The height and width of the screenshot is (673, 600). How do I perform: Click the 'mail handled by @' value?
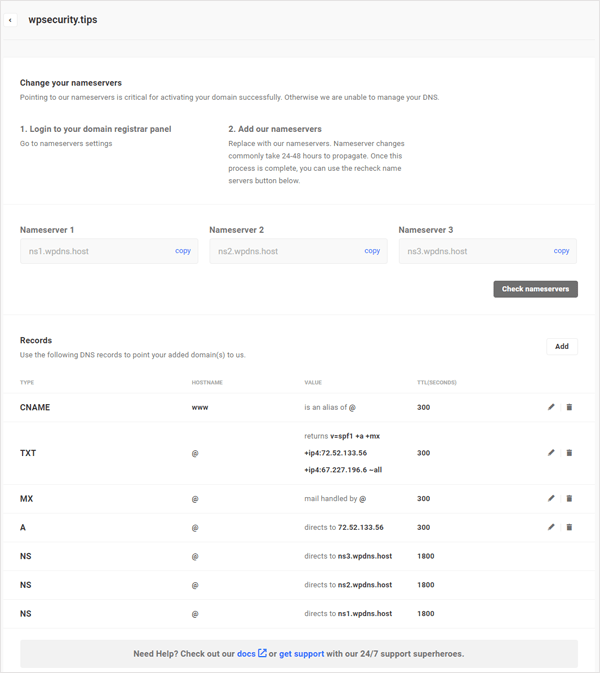(x=335, y=499)
